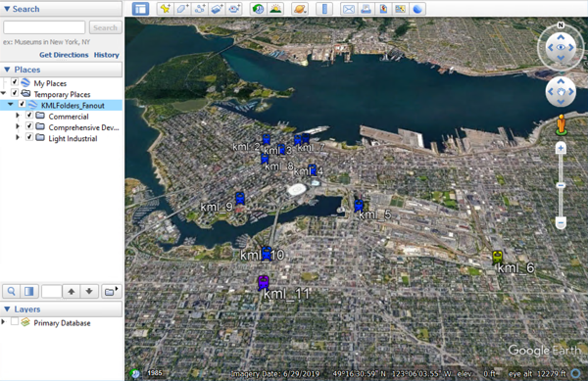This screenshot has width=588, height=381.
Task: Open Earth globe icon at toolbar end
Action: pos(417,9)
